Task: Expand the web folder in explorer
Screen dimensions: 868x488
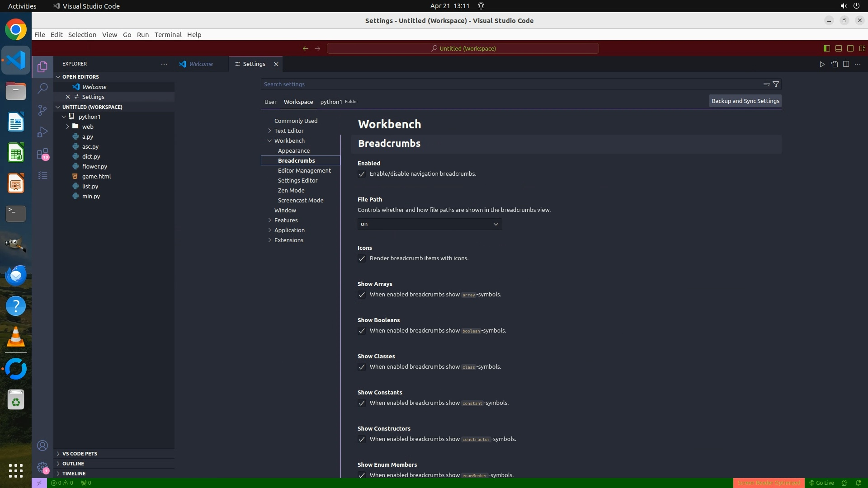Action: 88,127
